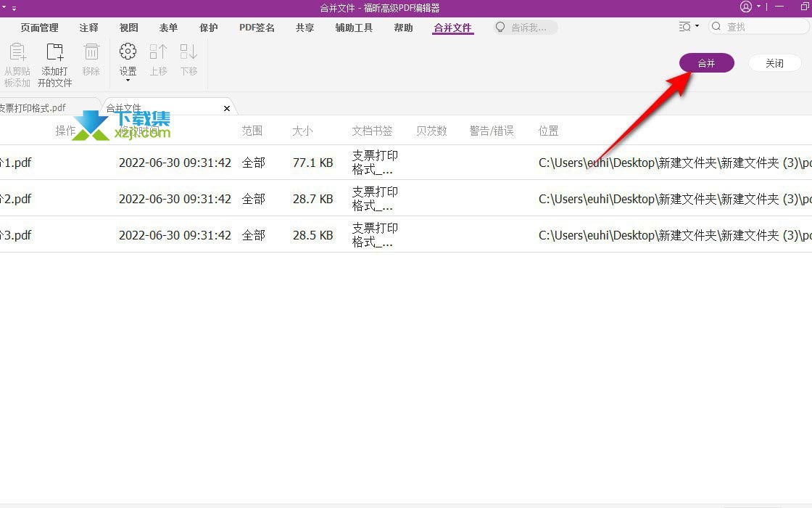Image resolution: width=812 pixels, height=508 pixels.
Task: Open the quick access toolbar dropdown
Action: tap(14, 8)
